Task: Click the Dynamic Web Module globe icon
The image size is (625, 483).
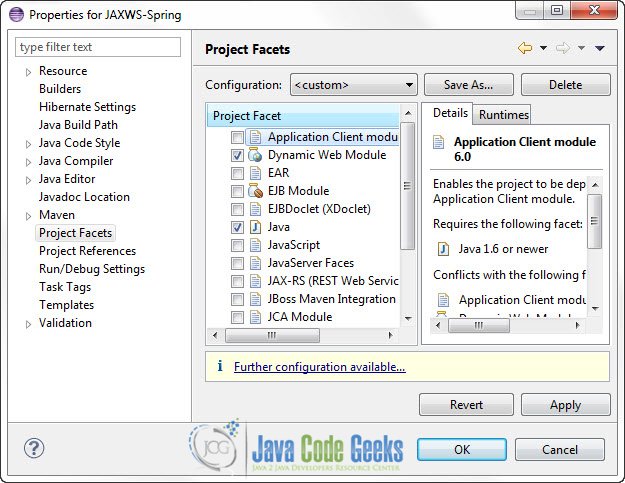Action: 255,155
